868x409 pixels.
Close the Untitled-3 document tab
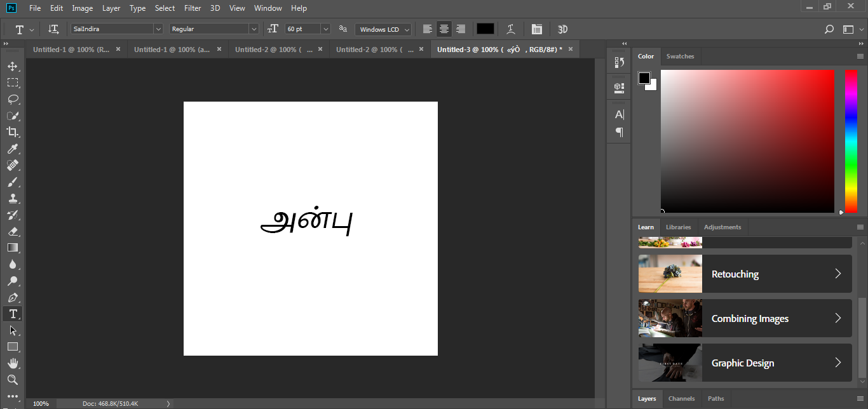click(x=570, y=49)
